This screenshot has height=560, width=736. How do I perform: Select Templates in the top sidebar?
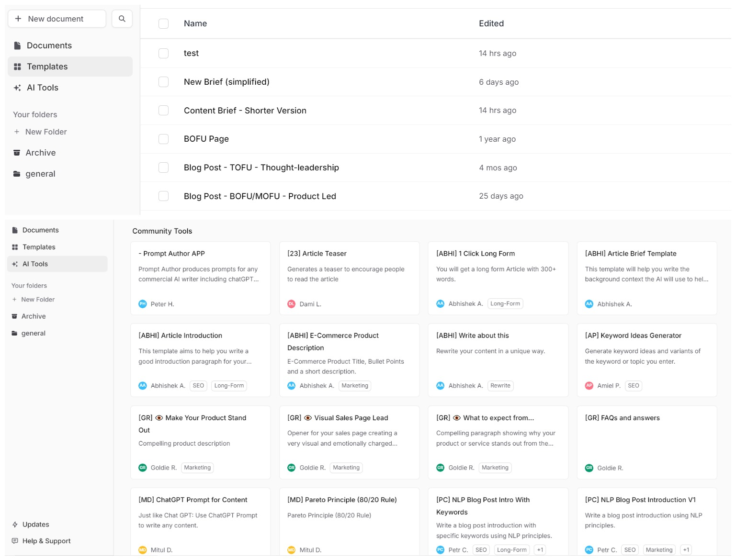coord(70,67)
